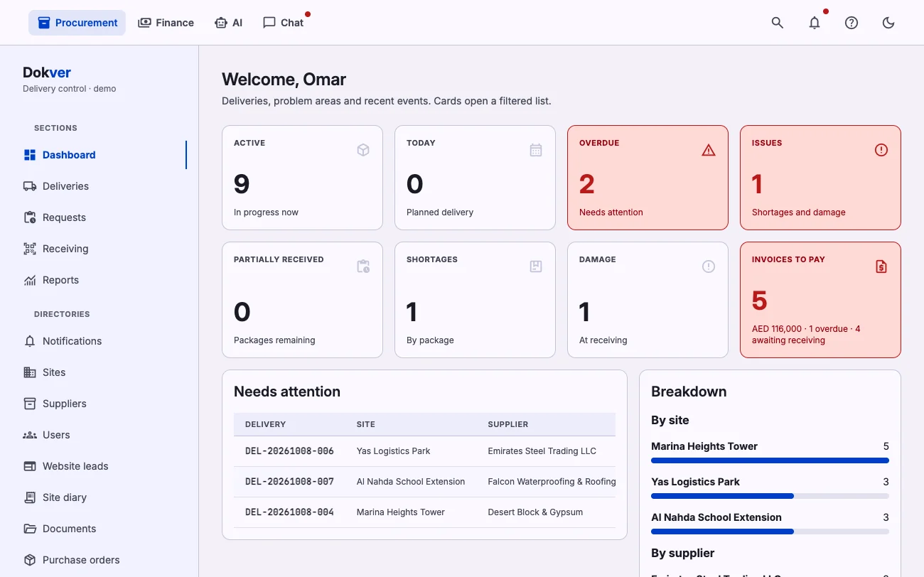Open the Today planned delivery card
The height and width of the screenshot is (577, 924).
[x=475, y=178]
